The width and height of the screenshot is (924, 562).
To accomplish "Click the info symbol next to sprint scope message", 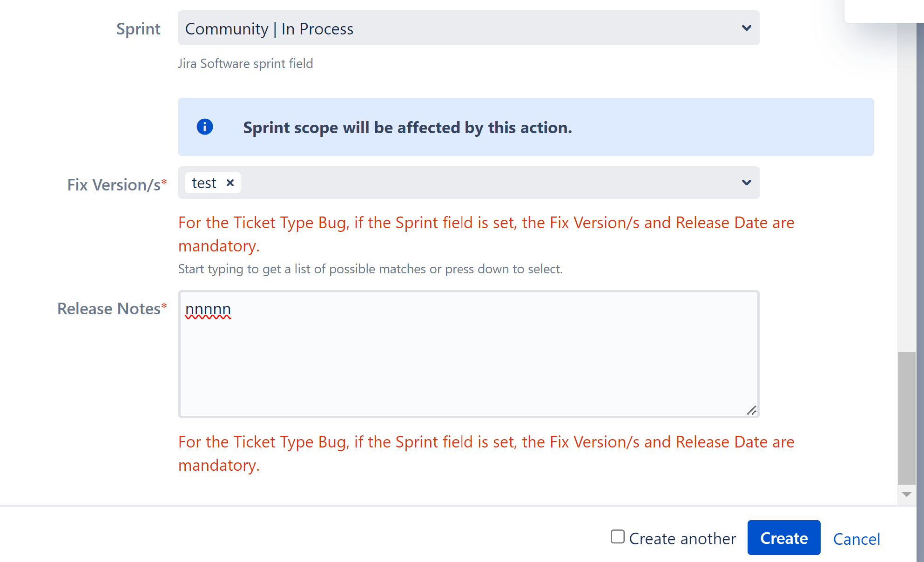I will tap(205, 127).
